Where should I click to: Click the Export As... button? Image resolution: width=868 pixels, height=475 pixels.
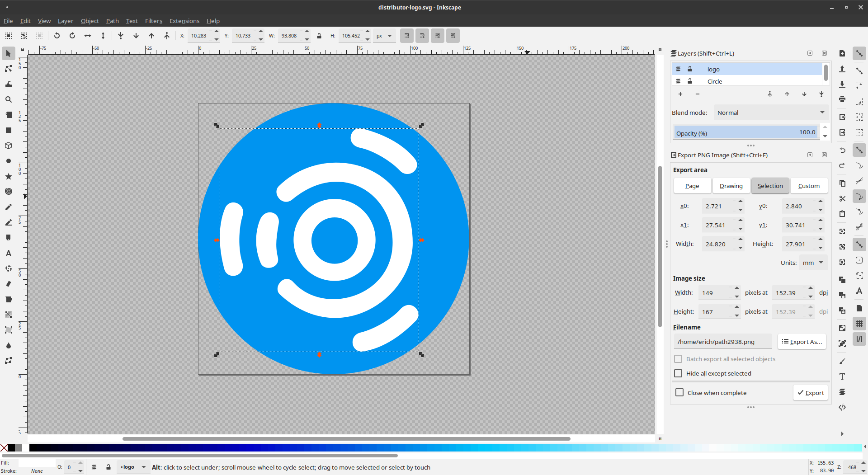tap(802, 342)
